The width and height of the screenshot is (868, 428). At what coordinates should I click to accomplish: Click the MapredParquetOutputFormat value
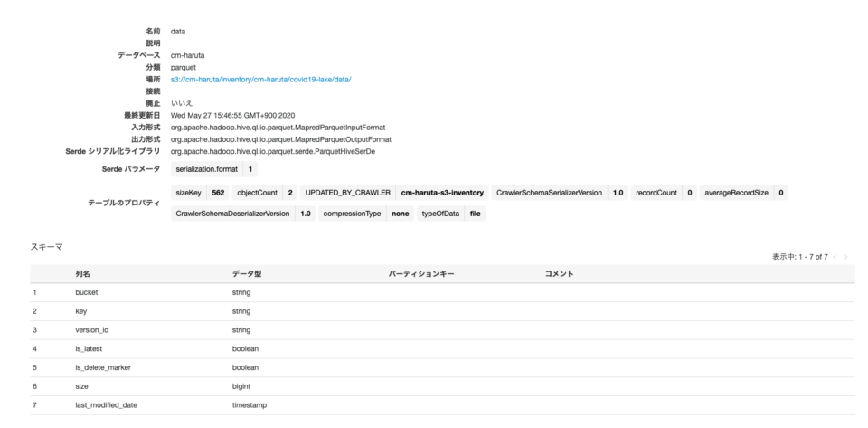tap(280, 139)
